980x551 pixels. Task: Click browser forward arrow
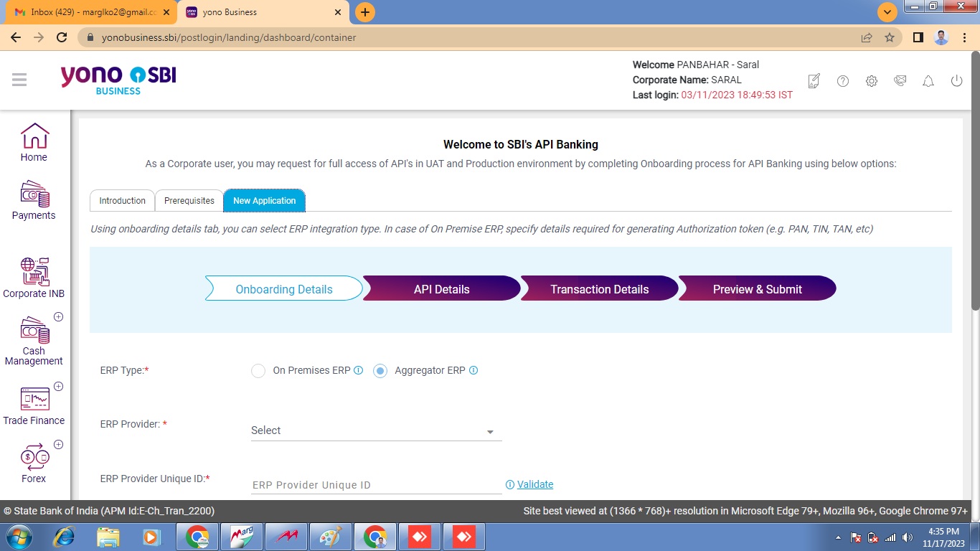tap(39, 37)
